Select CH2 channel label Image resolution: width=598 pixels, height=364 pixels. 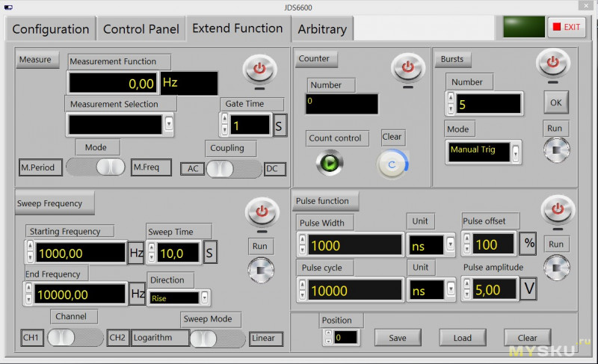click(118, 338)
